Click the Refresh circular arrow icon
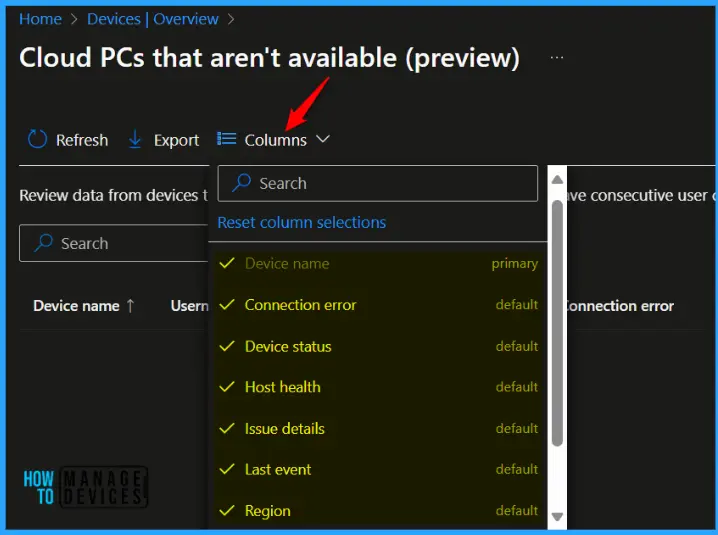Screen dimensions: 718x535 pyautogui.click(x=37, y=139)
